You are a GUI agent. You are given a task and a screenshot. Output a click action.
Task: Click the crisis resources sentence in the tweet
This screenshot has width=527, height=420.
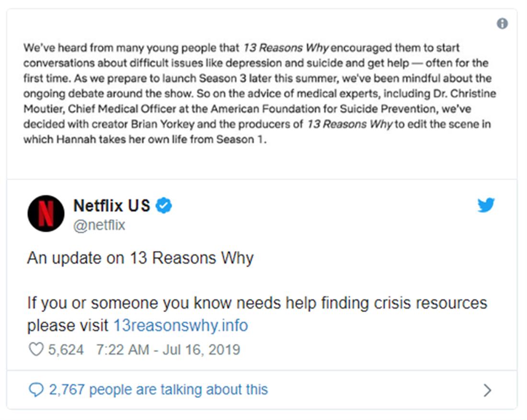pos(257,303)
